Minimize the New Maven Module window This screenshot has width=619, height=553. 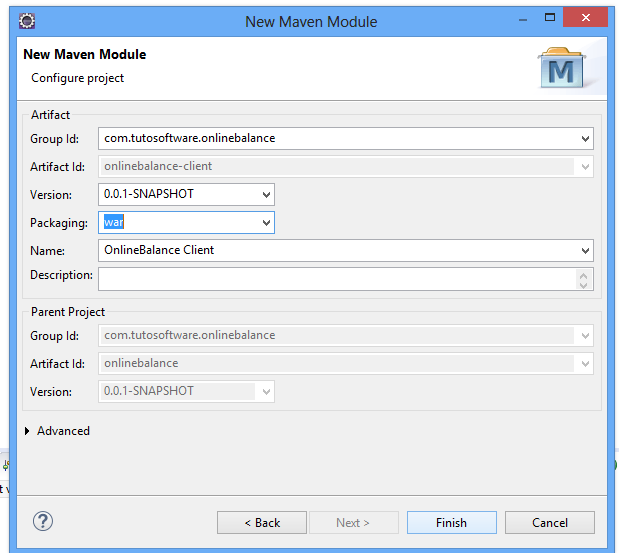pos(523,19)
